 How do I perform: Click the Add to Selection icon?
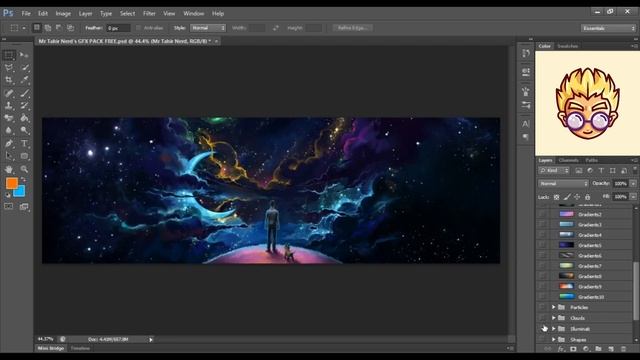48,28
